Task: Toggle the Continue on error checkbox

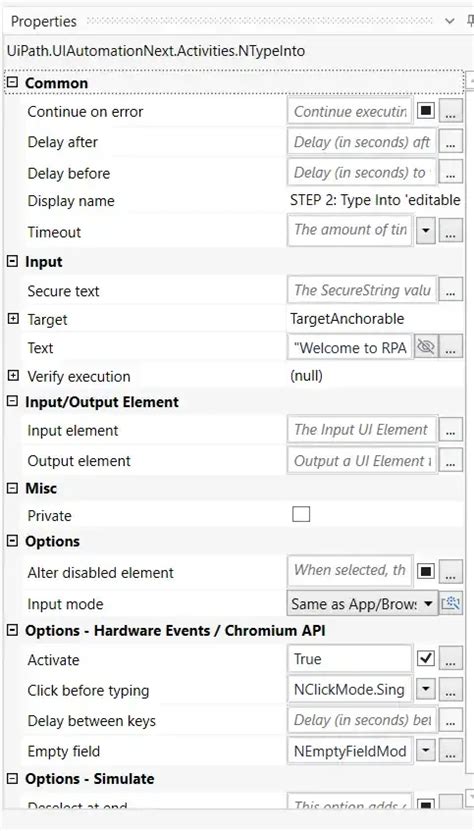Action: coord(426,111)
